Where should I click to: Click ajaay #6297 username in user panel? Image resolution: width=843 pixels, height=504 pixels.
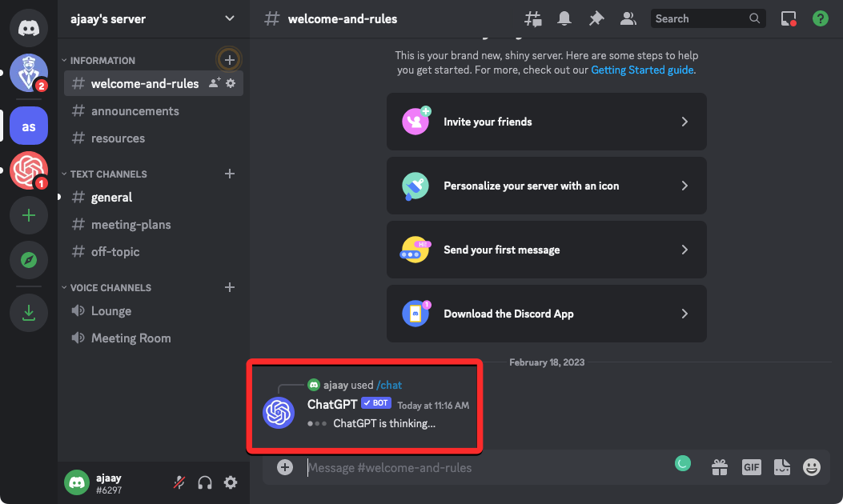coord(109,483)
